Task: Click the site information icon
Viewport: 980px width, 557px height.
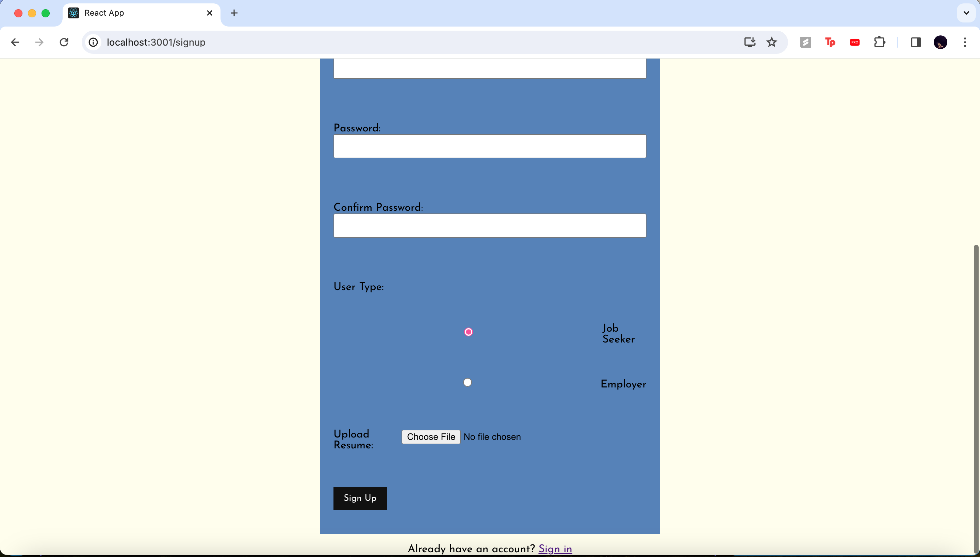Action: [93, 42]
